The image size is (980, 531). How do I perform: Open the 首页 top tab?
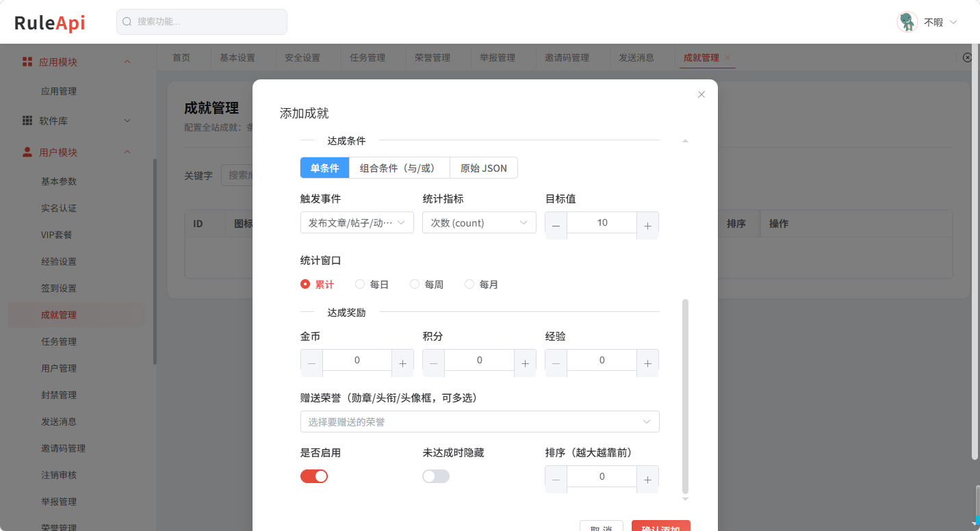tap(181, 57)
